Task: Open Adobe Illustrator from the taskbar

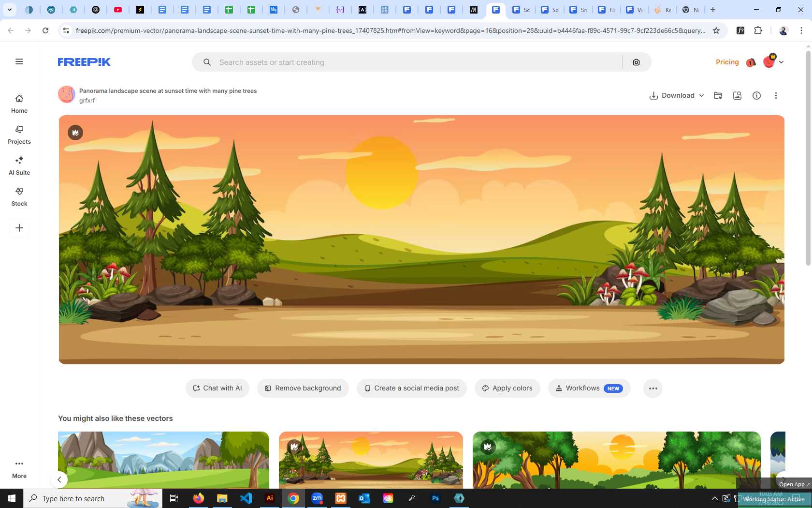Action: tap(270, 498)
